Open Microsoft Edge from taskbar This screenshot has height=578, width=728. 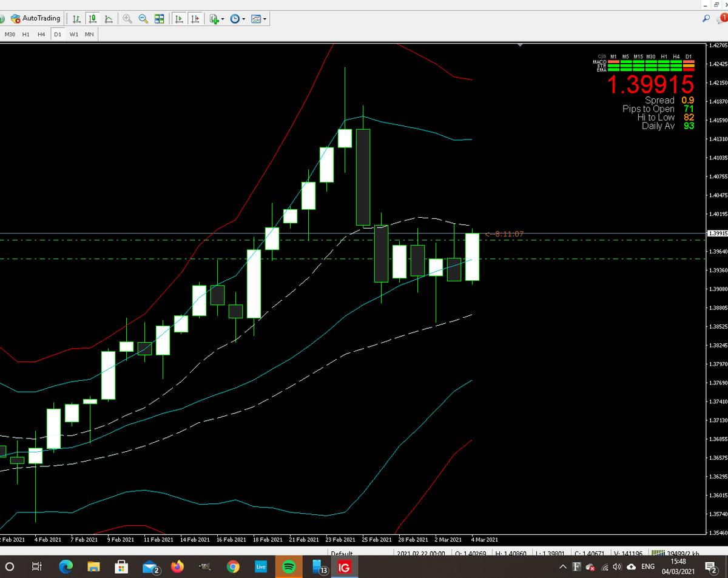coord(66,567)
